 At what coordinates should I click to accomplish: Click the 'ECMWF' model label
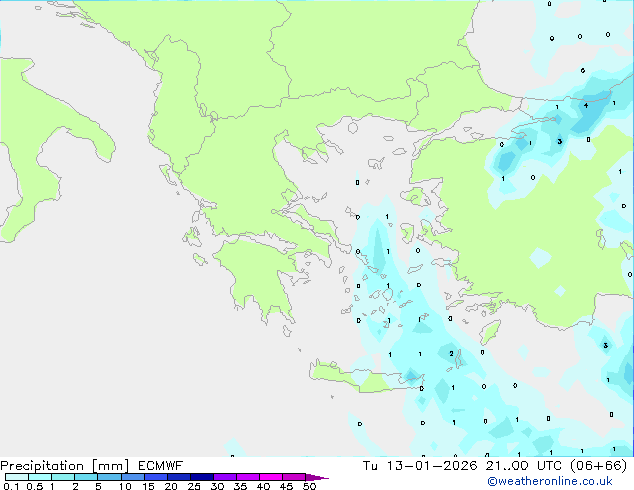[x=161, y=466]
